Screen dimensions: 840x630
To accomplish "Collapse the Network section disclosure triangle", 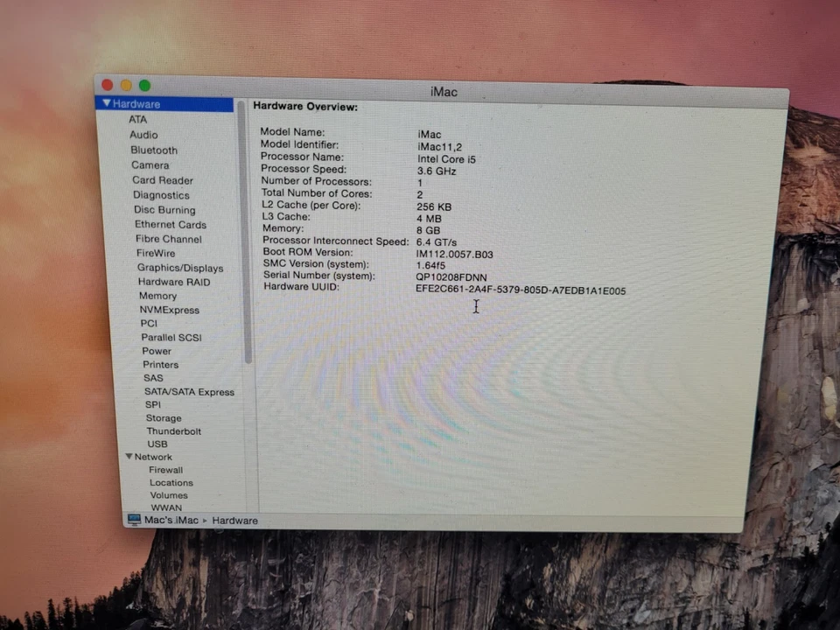I will click(129, 457).
